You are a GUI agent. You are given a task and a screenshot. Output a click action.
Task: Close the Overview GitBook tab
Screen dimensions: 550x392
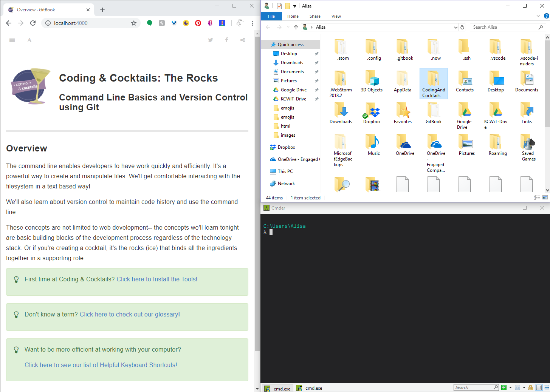(x=88, y=10)
